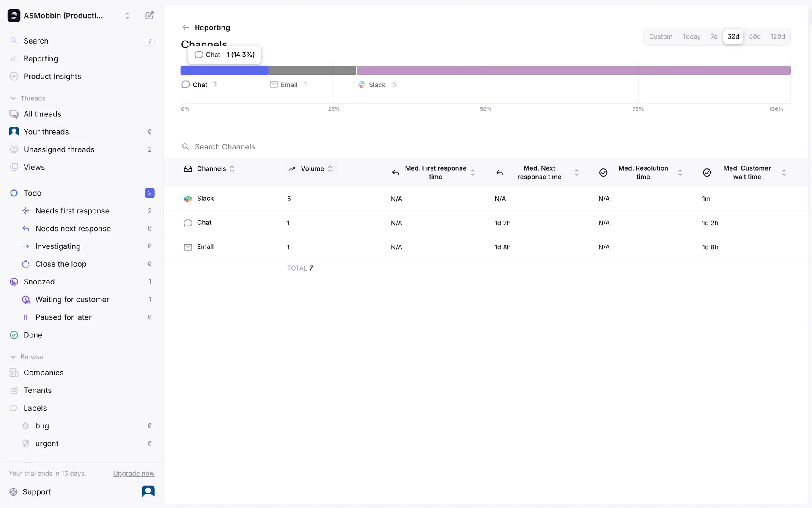The width and height of the screenshot is (812, 508).
Task: Click the Support lifebuoy icon
Action: point(14,491)
